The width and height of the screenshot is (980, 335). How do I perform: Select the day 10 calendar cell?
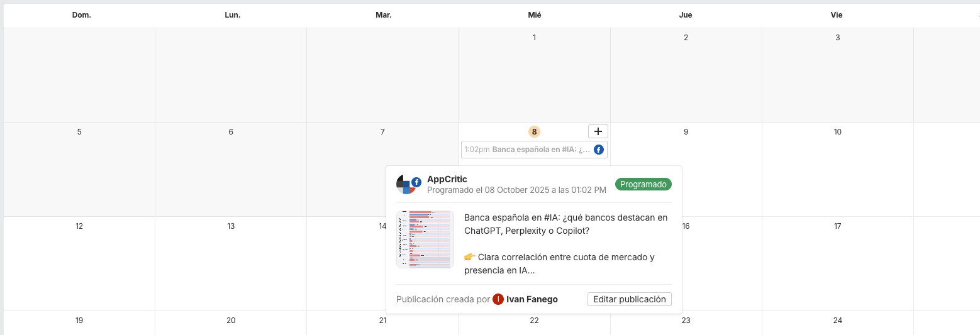click(x=837, y=170)
